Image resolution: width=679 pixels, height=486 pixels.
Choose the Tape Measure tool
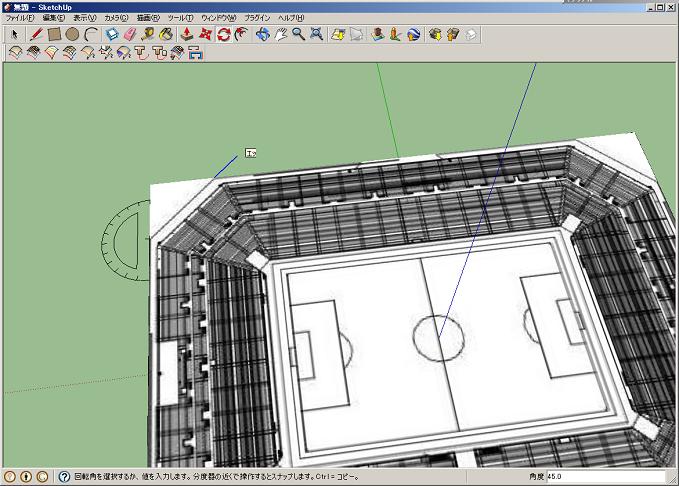tap(147, 34)
